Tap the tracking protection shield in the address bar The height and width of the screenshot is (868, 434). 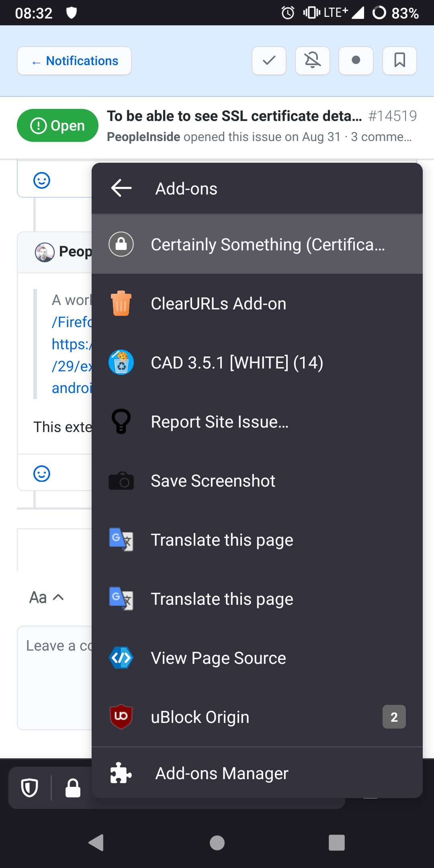(x=29, y=788)
